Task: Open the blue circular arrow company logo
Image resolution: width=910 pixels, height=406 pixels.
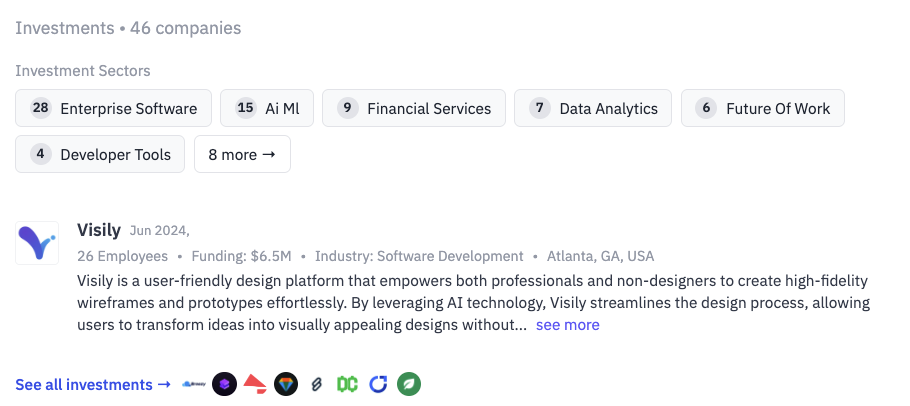Action: click(x=378, y=384)
